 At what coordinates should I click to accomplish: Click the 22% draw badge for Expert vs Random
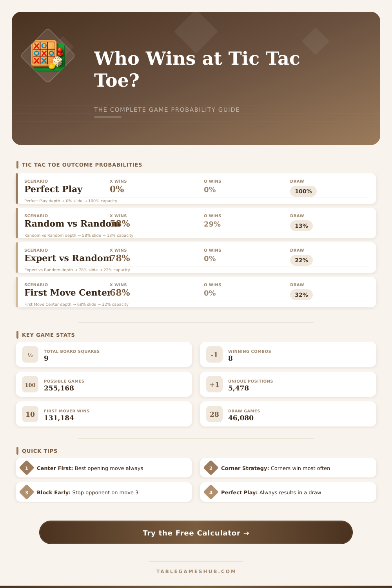301,260
